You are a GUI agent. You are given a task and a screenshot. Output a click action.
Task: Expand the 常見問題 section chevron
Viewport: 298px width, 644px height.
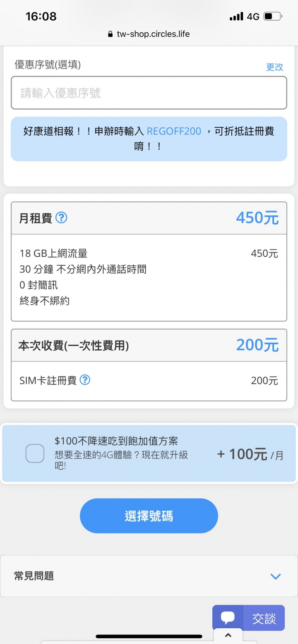pos(276,576)
